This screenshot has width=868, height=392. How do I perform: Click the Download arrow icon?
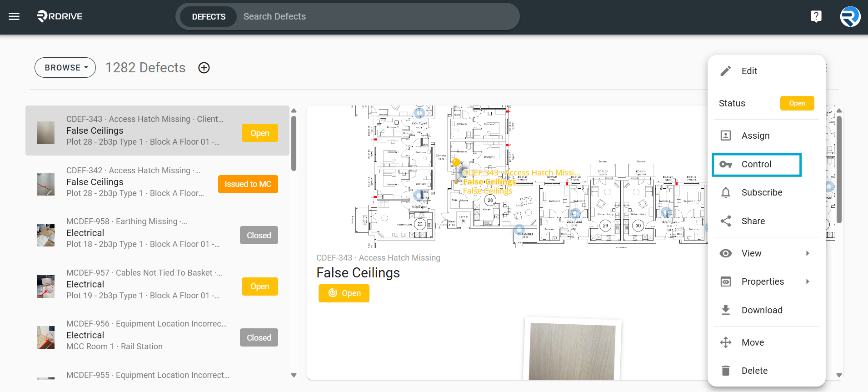tap(726, 310)
